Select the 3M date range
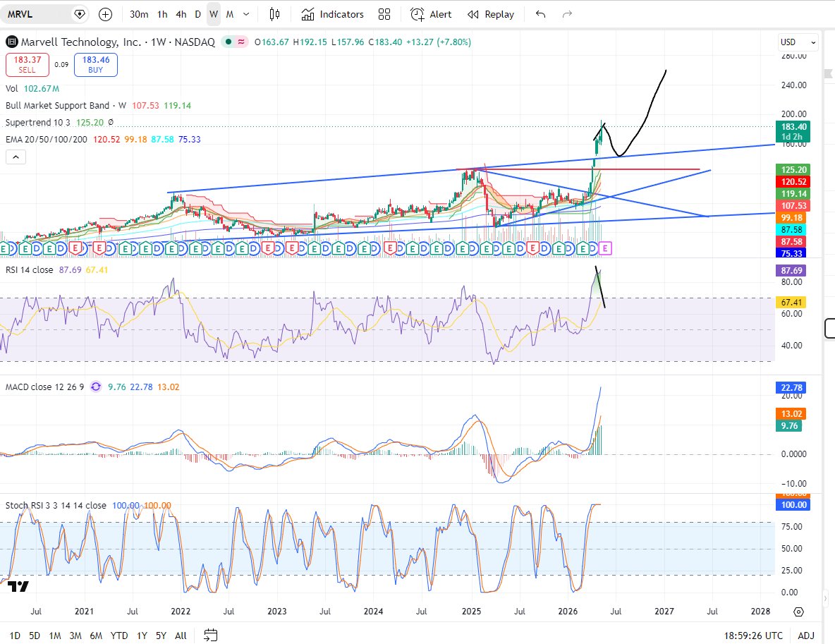The width and height of the screenshot is (835, 644). [x=75, y=636]
